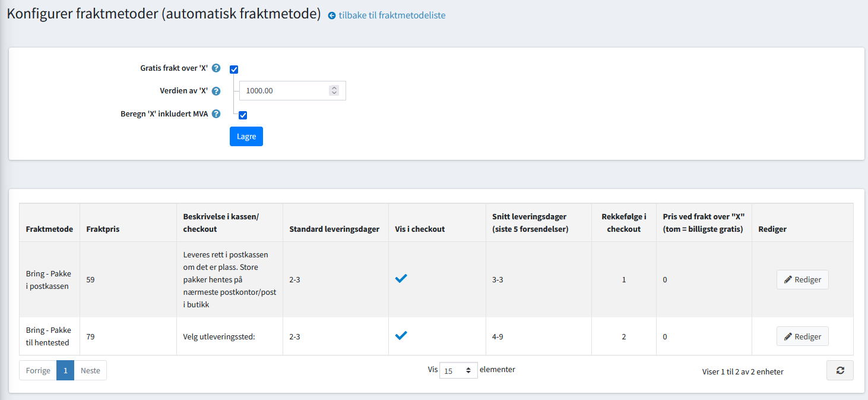This screenshot has height=400, width=868.
Task: Click the refresh icon button below table
Action: (x=840, y=370)
